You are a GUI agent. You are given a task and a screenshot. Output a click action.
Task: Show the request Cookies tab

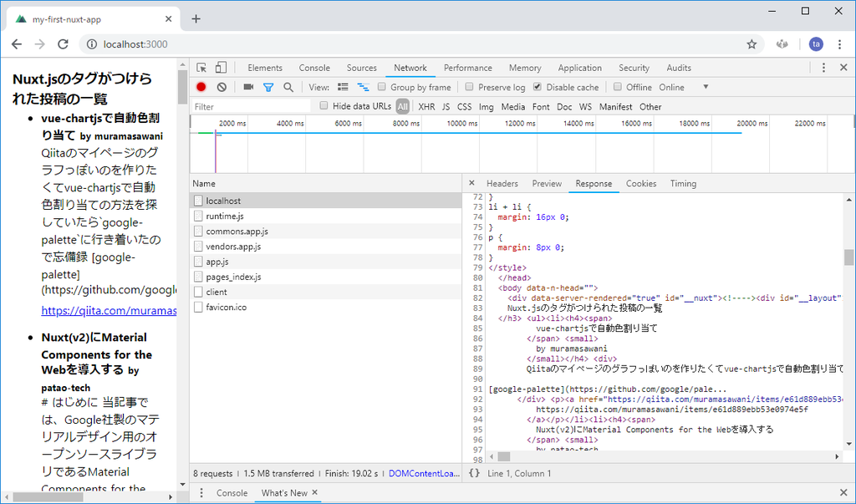641,184
